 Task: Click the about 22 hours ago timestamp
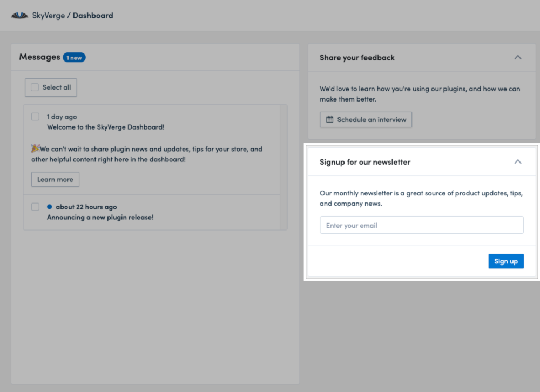86,207
